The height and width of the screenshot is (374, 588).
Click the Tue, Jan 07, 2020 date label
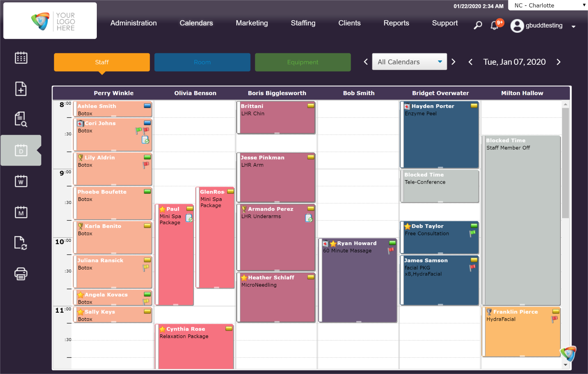(514, 62)
